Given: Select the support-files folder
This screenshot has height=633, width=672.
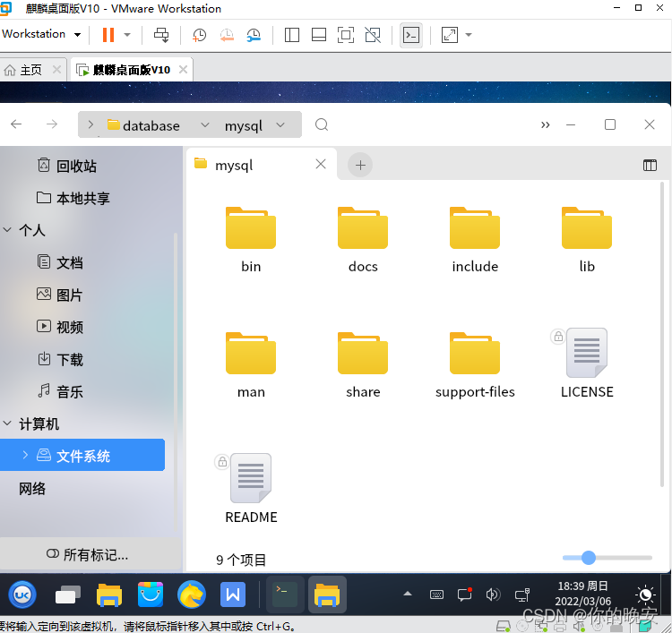Looking at the screenshot, I should tap(475, 365).
